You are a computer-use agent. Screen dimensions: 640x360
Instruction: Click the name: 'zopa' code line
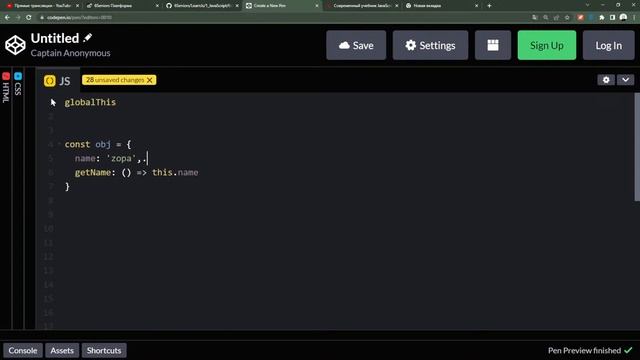click(110, 158)
